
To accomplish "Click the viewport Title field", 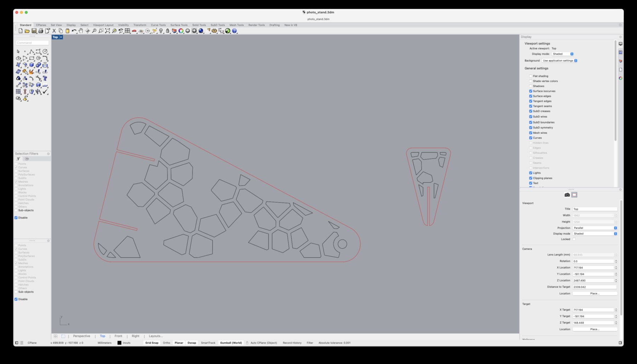I will pos(595,209).
